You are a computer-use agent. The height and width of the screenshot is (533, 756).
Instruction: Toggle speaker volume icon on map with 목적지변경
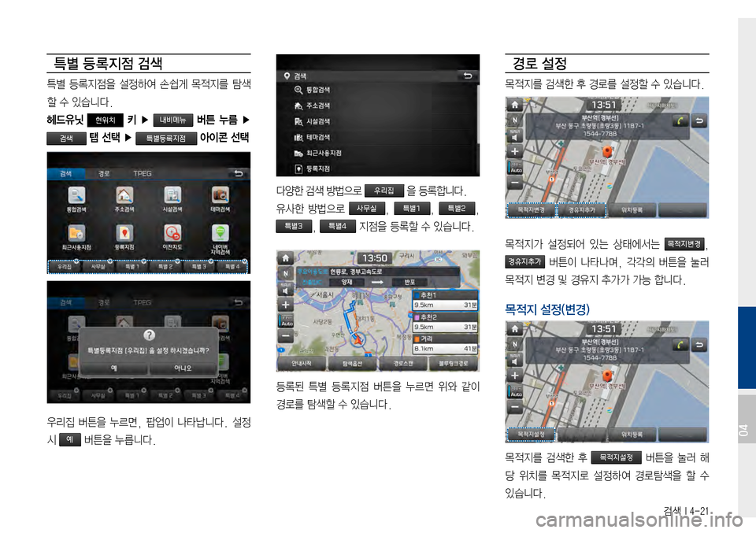click(514, 136)
